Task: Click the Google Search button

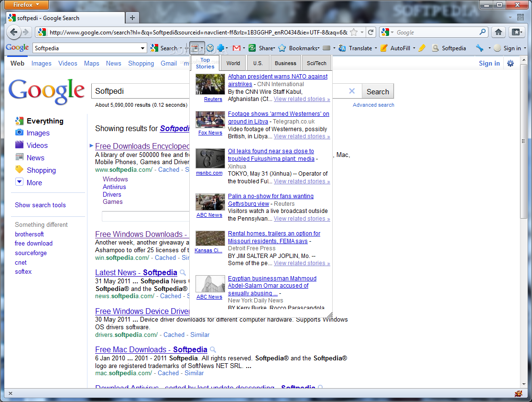Action: [378, 91]
